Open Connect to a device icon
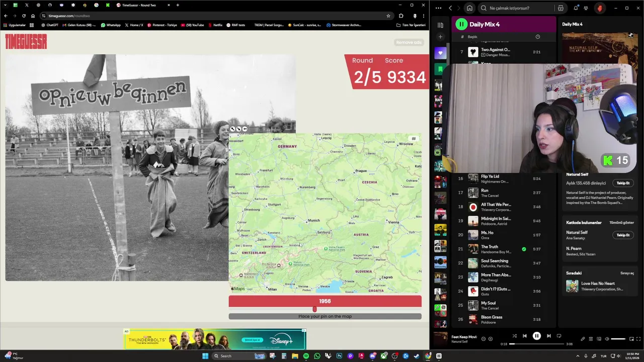 [x=599, y=339]
